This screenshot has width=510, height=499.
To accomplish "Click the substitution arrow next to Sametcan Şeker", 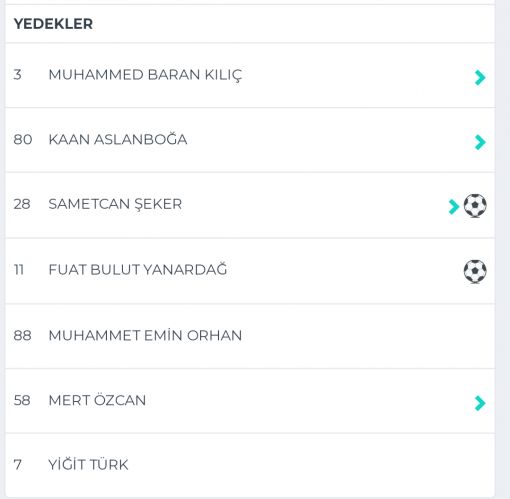I will pos(454,207).
